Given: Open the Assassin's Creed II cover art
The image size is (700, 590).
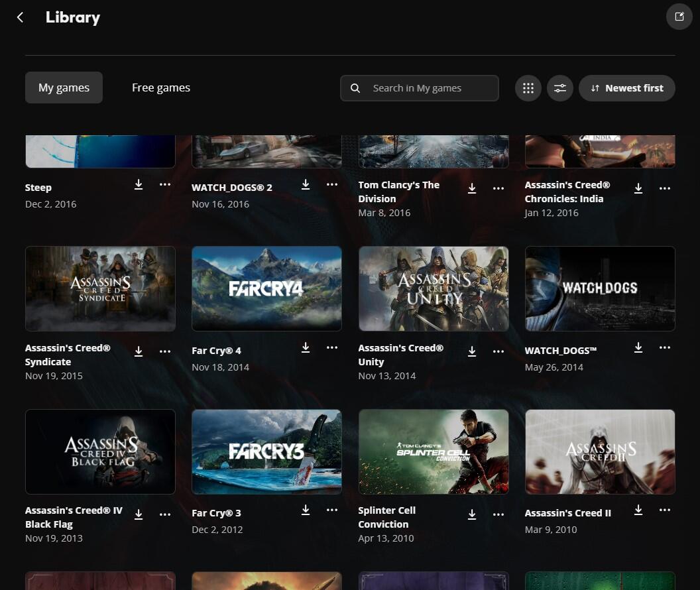Looking at the screenshot, I should tap(600, 451).
